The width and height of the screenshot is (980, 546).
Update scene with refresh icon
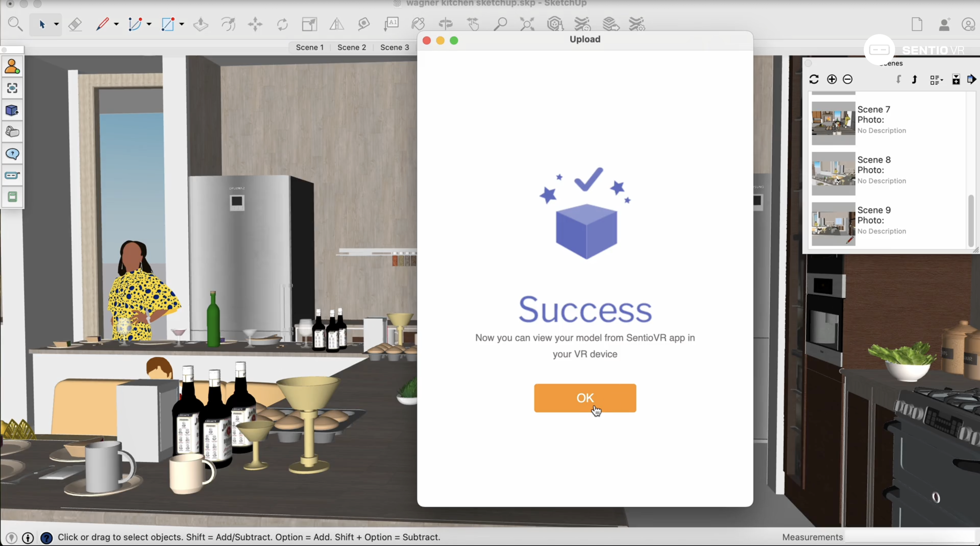(814, 79)
